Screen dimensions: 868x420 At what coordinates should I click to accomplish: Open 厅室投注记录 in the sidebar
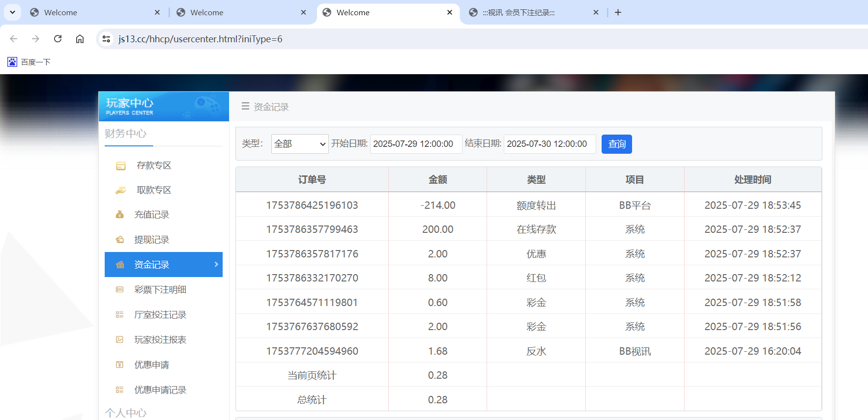click(x=160, y=315)
